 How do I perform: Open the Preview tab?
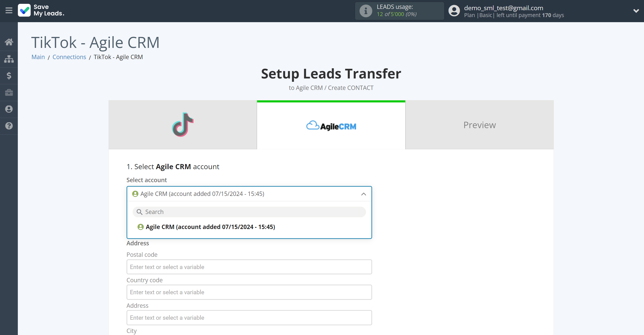480,125
